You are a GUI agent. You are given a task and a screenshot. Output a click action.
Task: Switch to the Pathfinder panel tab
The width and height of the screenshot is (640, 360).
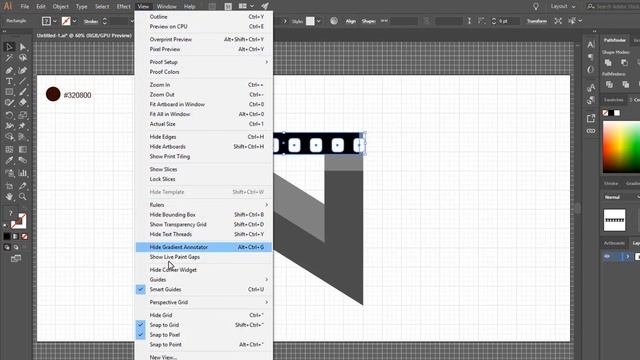tap(615, 40)
